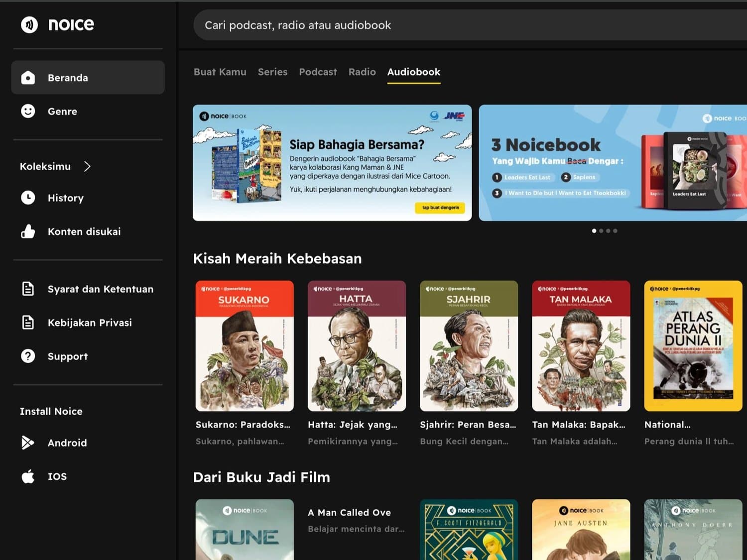Open the Siap Bahagia Bersama banner
Screen dimensions: 747x560
pyautogui.click(x=332, y=163)
